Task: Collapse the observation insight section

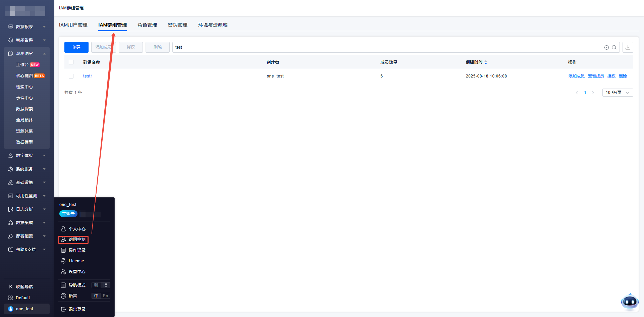Action: 44,54
